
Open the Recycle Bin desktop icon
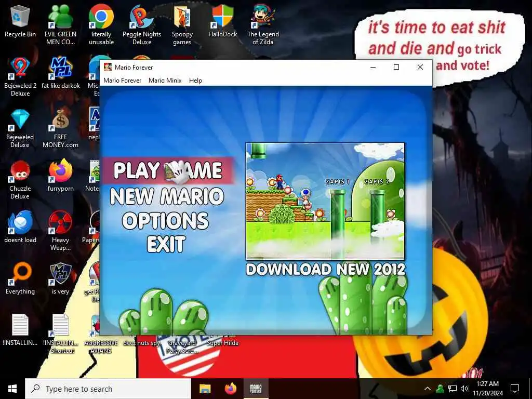(20, 21)
